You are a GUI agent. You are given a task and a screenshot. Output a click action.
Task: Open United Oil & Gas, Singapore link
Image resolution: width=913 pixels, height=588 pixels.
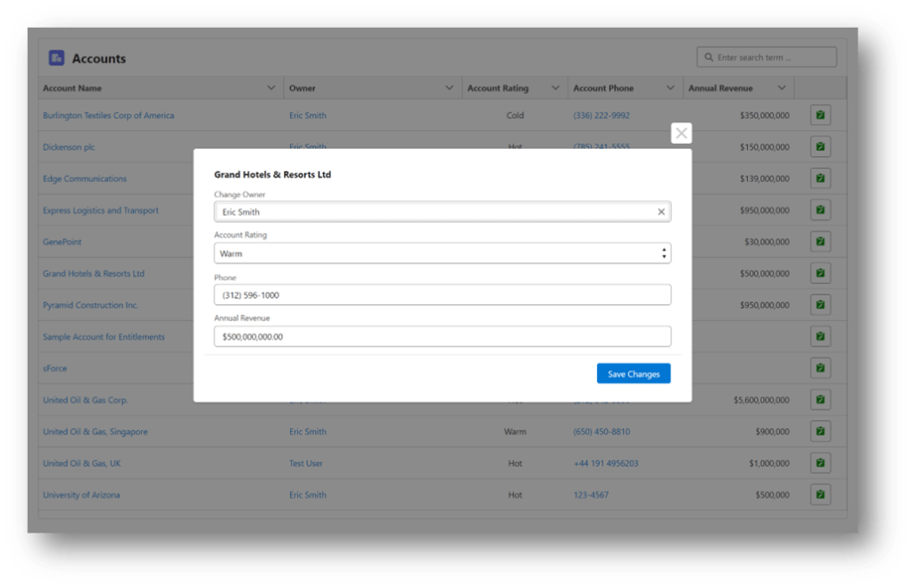[95, 431]
